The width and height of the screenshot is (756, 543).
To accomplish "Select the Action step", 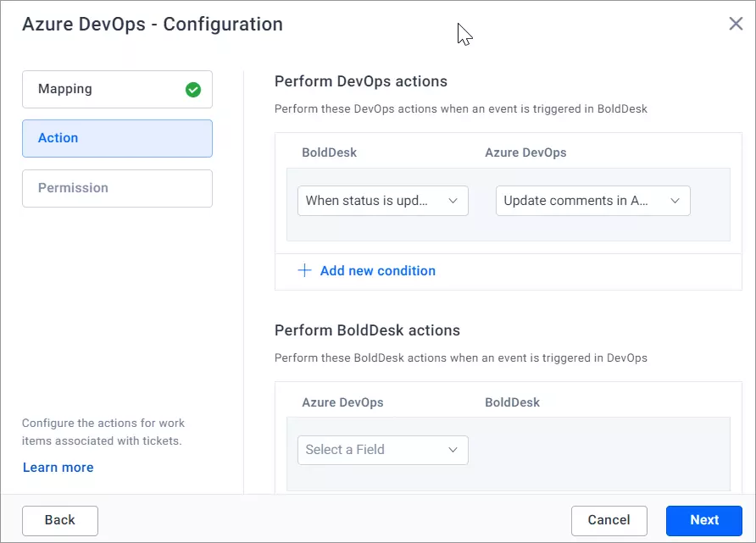I will pyautogui.click(x=117, y=138).
